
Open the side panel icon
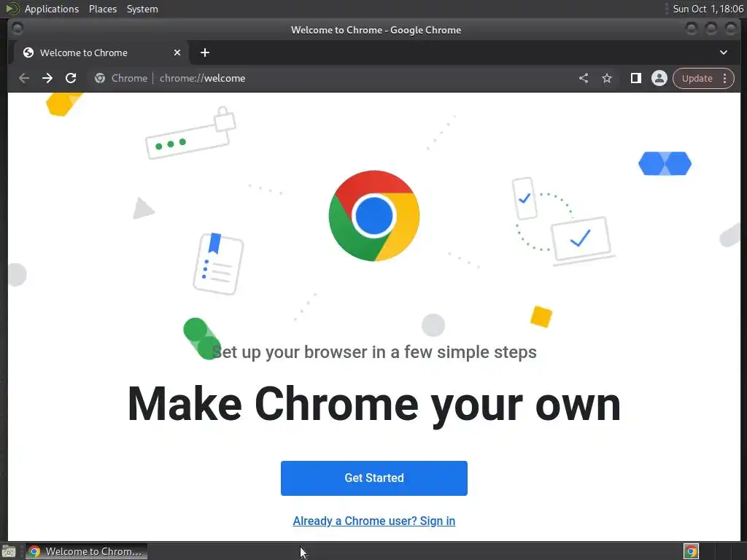coord(635,78)
